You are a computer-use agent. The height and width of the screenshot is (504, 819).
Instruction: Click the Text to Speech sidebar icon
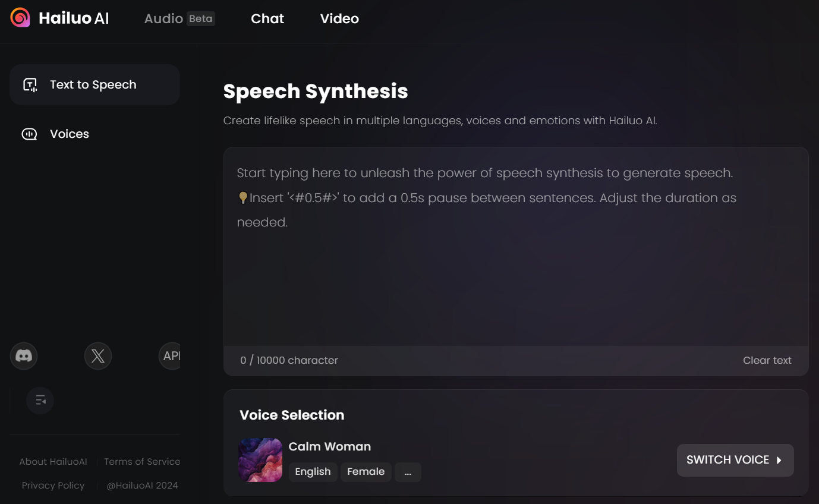30,85
